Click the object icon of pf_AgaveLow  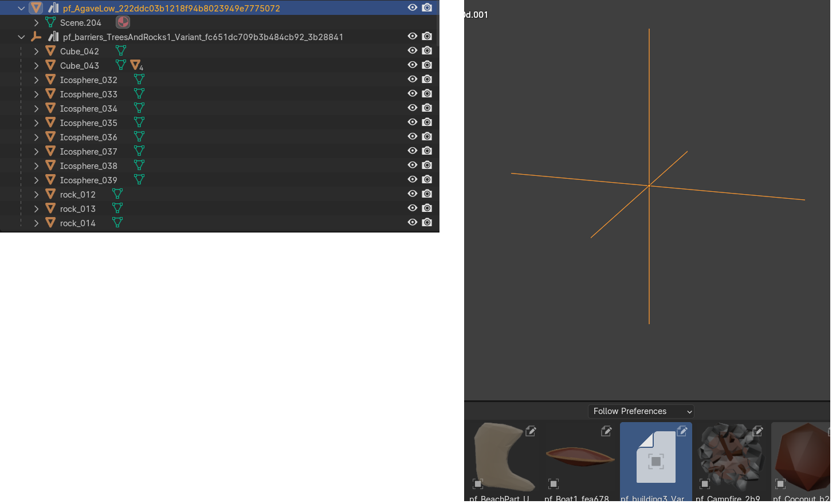(x=36, y=8)
